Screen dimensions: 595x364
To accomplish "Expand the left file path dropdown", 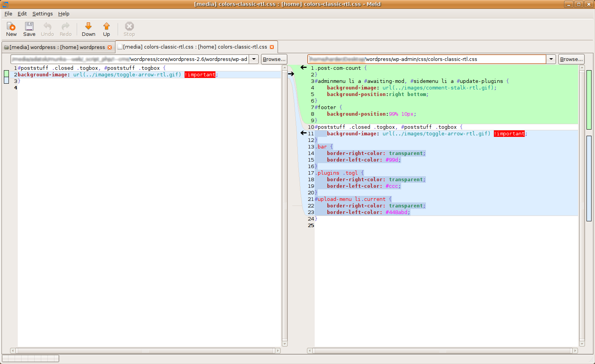I will pyautogui.click(x=254, y=59).
